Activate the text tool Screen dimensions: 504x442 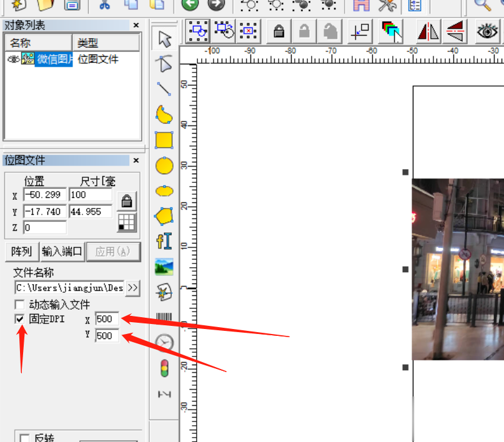164,241
